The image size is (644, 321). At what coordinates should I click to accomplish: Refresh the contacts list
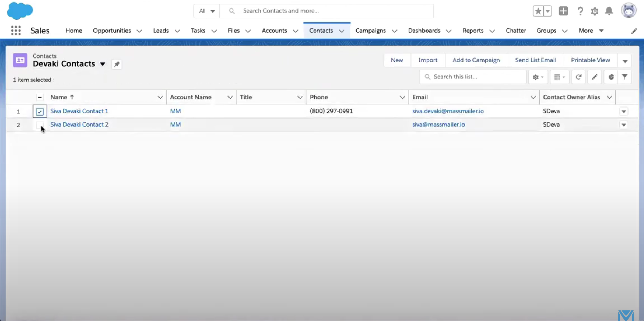[578, 77]
